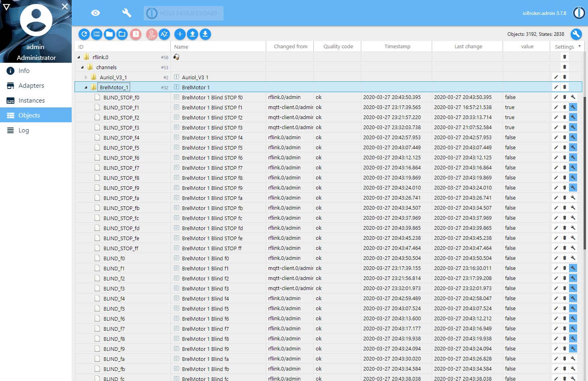Click the HOST F45B2FC9DAB0 button
Screen dimensions: 588x381
tap(184, 13)
